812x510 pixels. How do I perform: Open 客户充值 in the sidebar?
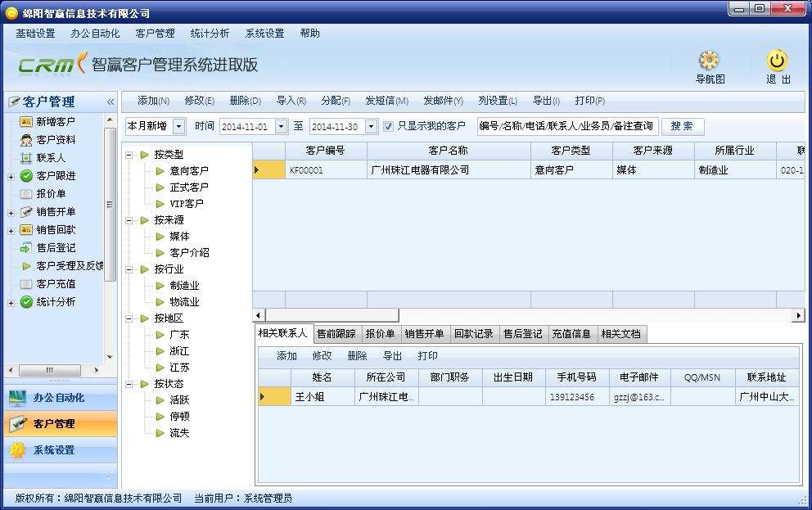point(56,284)
